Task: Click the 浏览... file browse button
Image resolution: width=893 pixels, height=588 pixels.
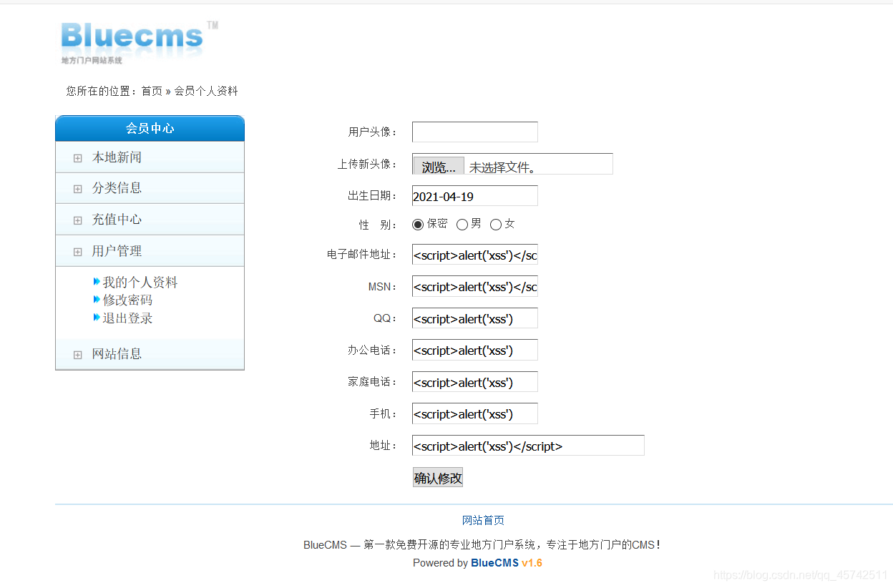Action: [x=439, y=167]
